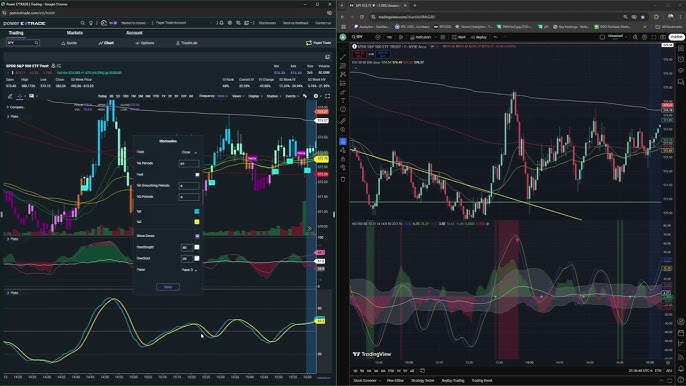The image size is (686, 386).
Task: Open the Paper Trade Account dropdown
Action: (184, 23)
